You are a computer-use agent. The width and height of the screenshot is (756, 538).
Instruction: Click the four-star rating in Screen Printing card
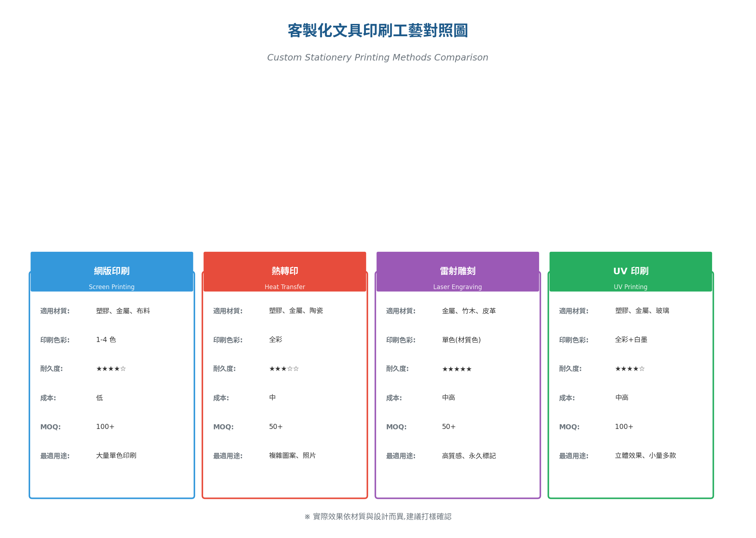coord(111,369)
